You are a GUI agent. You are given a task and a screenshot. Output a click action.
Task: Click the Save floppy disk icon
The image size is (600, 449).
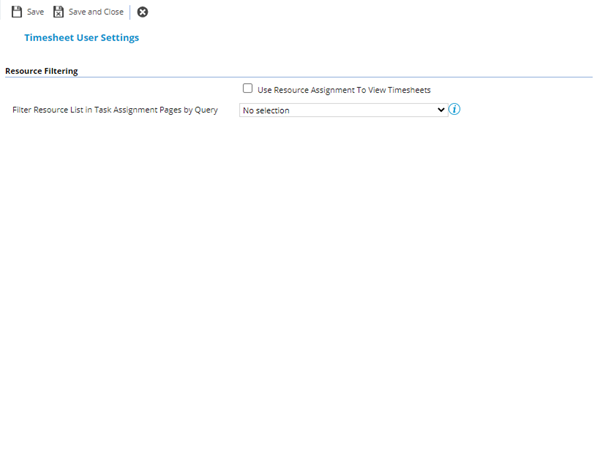pos(16,12)
